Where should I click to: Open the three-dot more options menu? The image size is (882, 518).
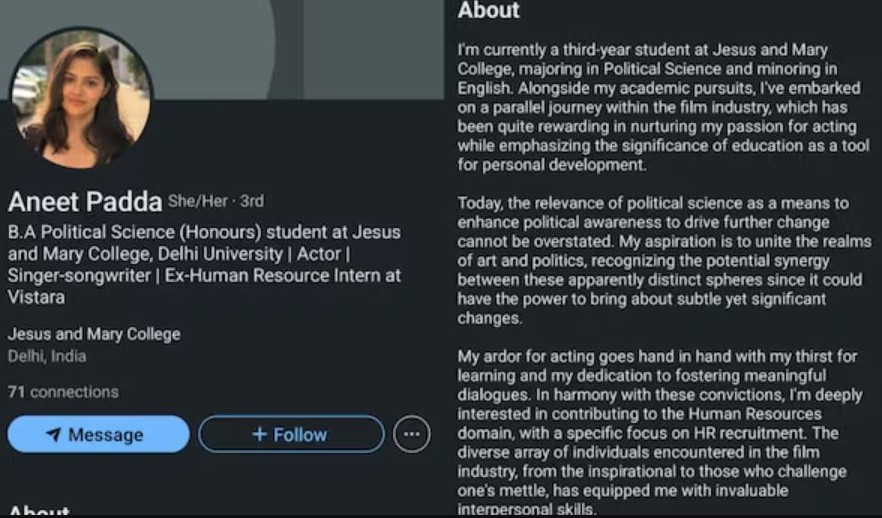click(411, 434)
